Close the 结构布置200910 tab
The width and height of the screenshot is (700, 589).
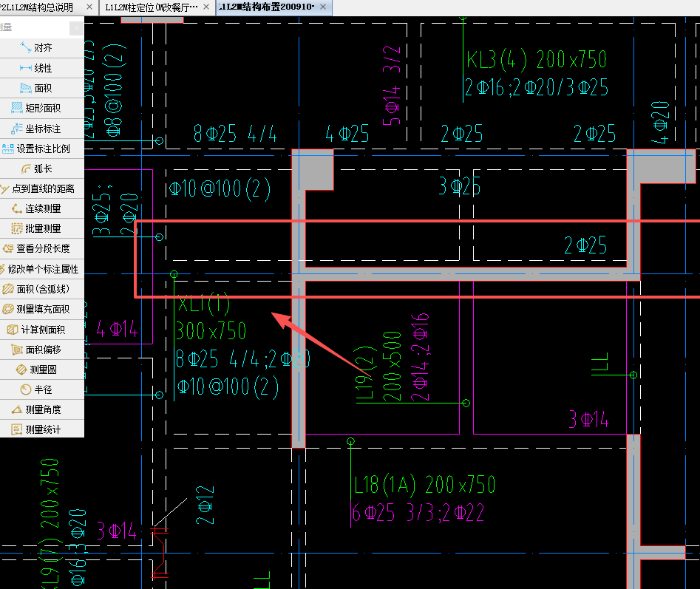coord(323,7)
